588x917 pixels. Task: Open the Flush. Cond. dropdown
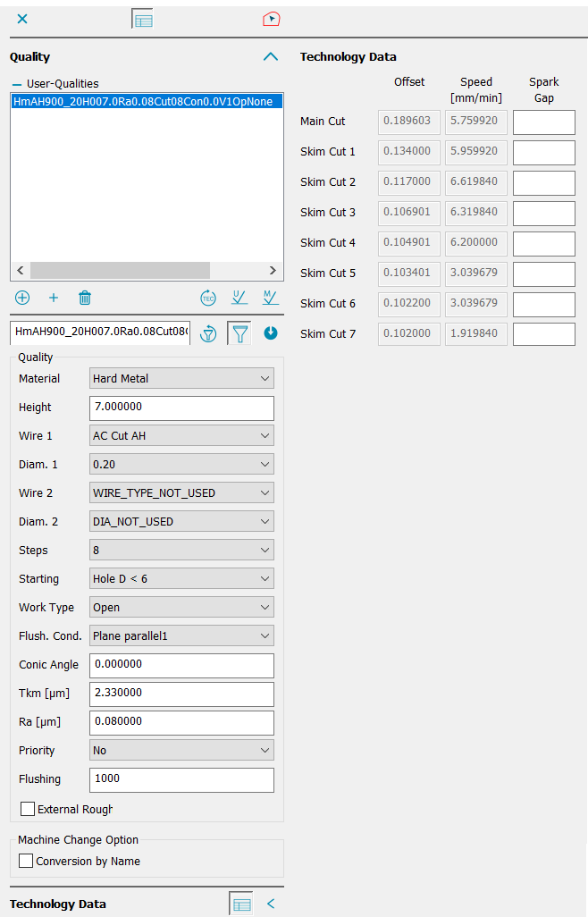coord(182,635)
